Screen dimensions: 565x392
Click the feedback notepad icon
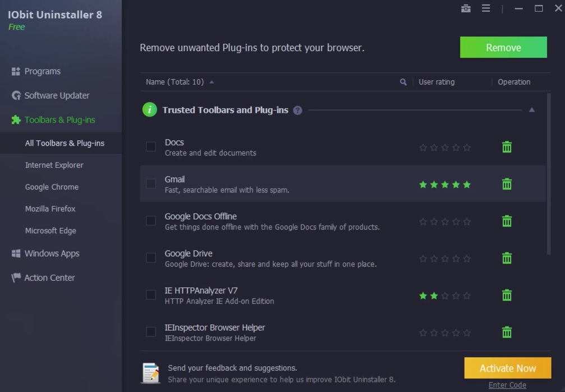click(151, 373)
